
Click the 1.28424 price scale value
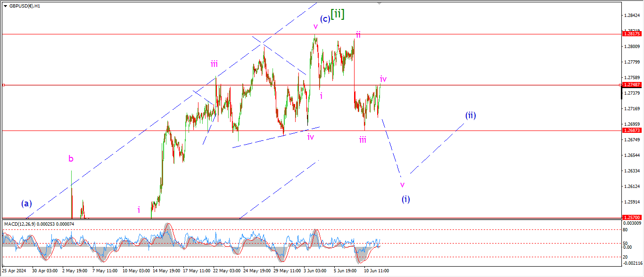click(x=631, y=16)
